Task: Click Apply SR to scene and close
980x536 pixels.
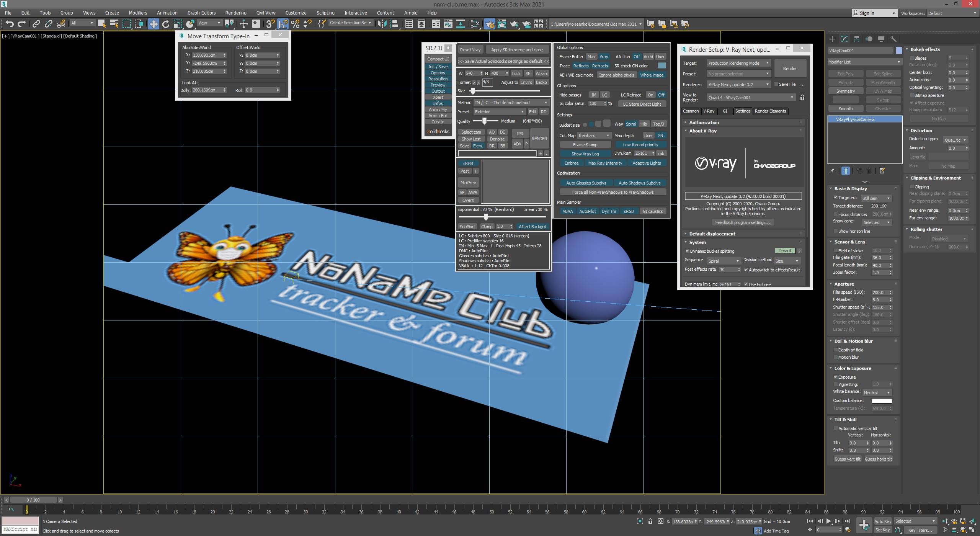Action: [x=517, y=50]
